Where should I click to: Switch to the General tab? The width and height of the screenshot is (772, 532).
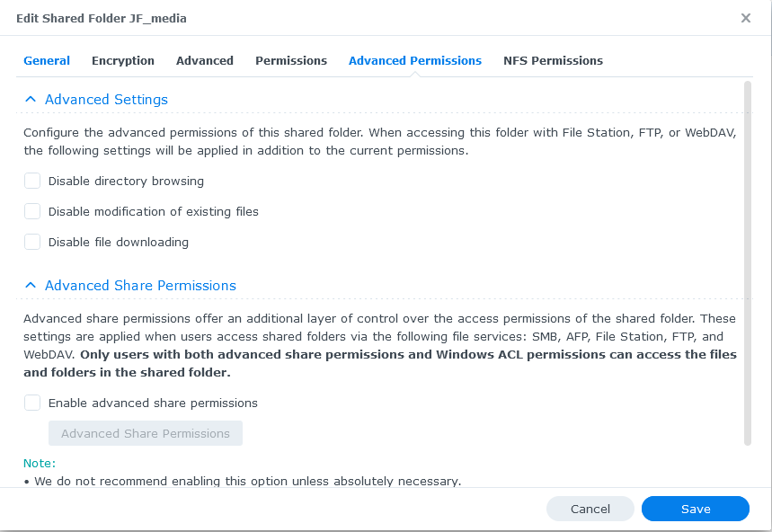tap(47, 61)
